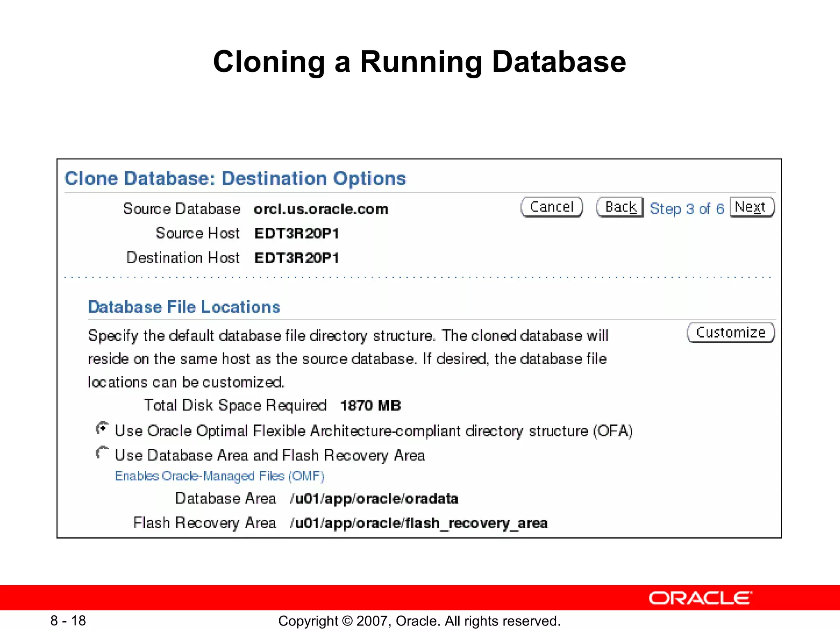
Task: Go back with the Back button
Action: tap(620, 207)
